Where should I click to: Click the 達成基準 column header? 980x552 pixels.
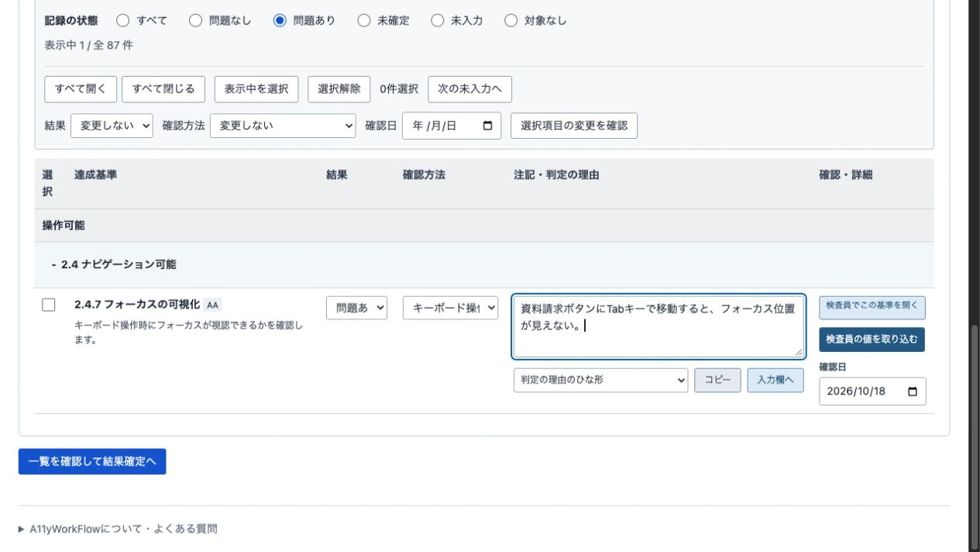tap(95, 175)
